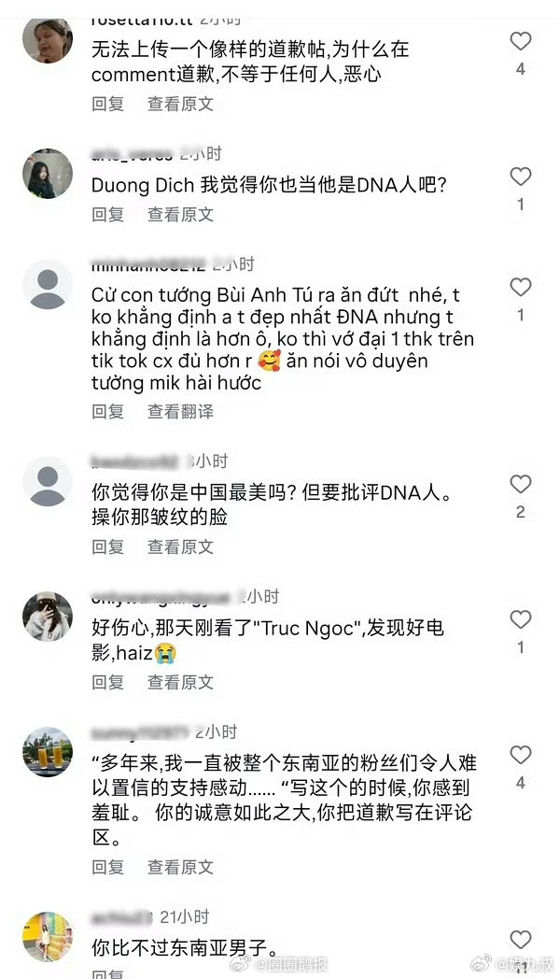View original text of Duong Dich comment
This screenshot has width=560, height=979.
coord(180,215)
